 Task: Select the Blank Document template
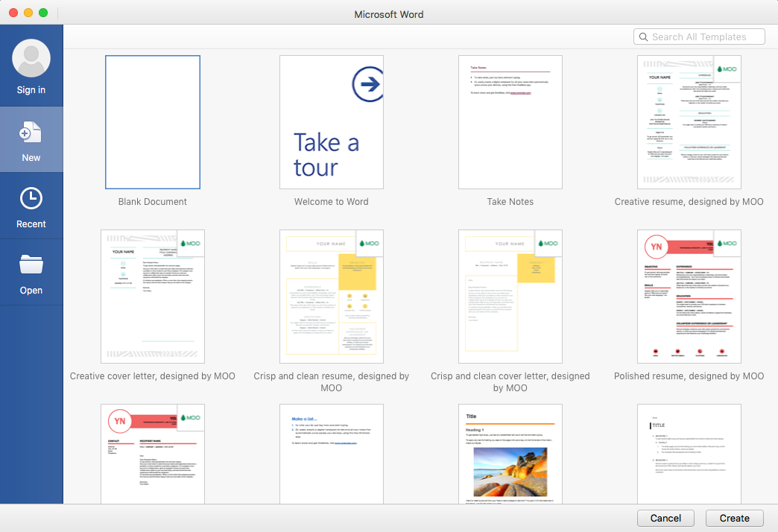click(152, 121)
